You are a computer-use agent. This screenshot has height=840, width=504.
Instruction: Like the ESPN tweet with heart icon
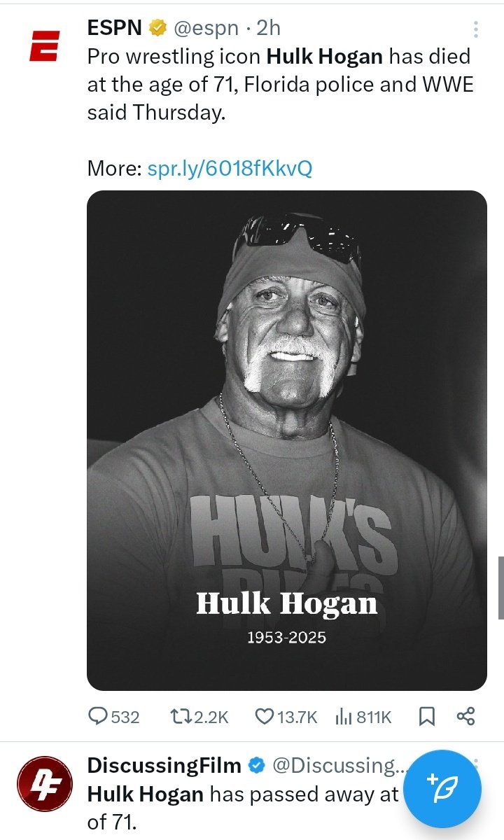[286, 716]
